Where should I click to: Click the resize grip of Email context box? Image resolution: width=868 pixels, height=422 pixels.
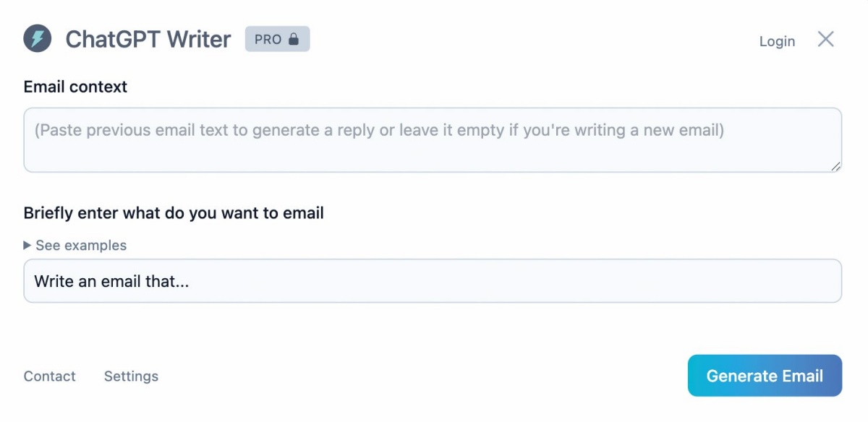[x=835, y=166]
